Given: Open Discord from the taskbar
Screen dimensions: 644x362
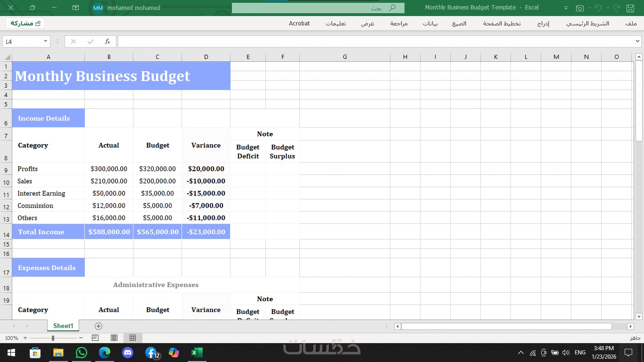Looking at the screenshot, I should coord(128,352).
